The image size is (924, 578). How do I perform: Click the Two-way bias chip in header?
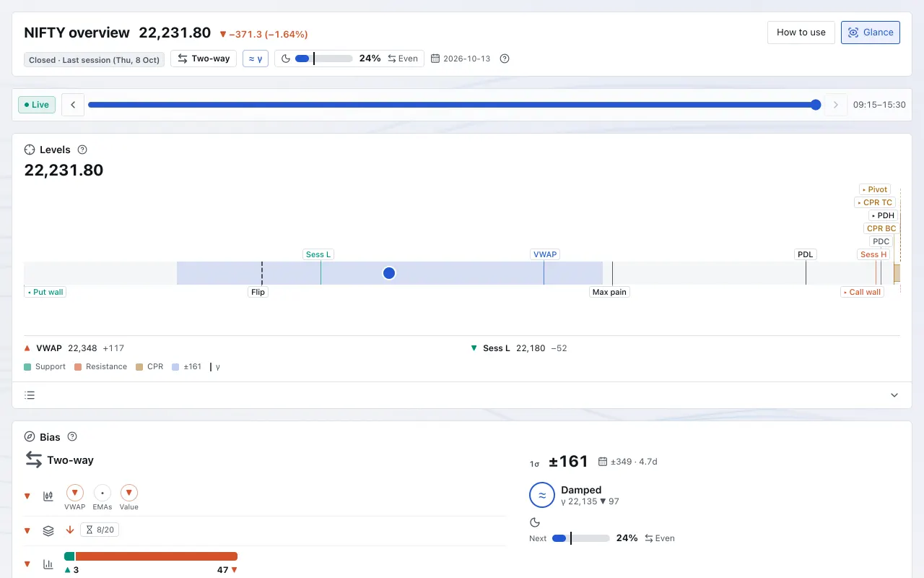point(204,59)
